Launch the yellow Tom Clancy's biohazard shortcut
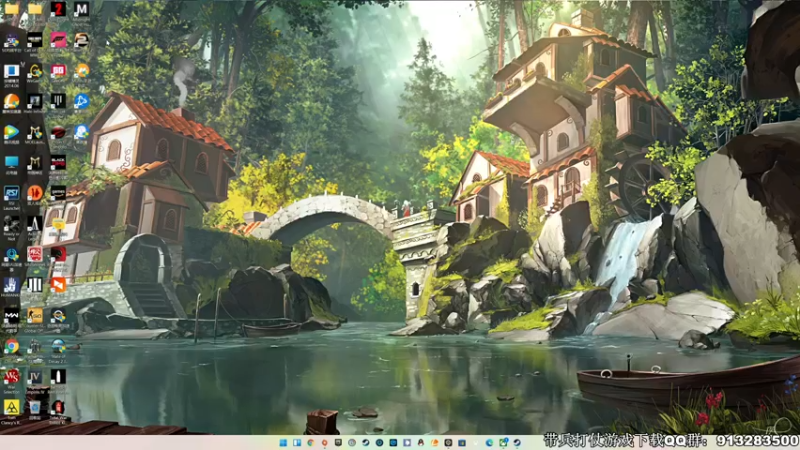800x450 pixels. pyautogui.click(x=11, y=407)
